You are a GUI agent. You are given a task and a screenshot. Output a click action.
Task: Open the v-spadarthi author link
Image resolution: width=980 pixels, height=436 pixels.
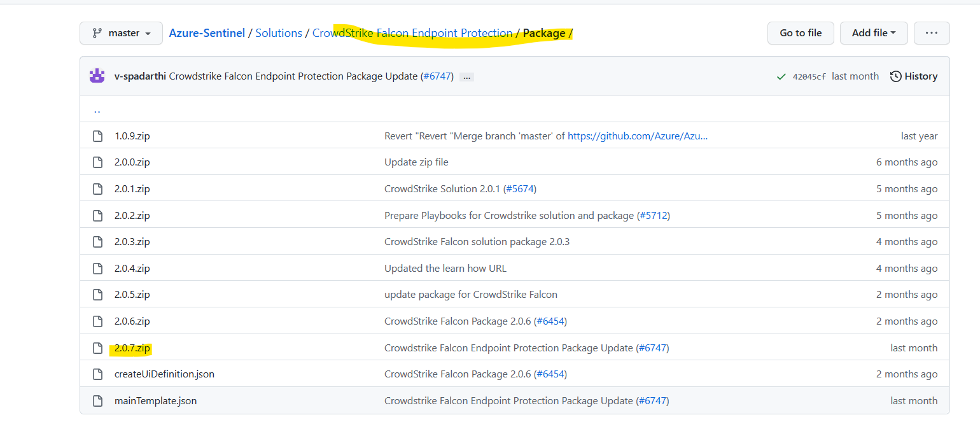(x=140, y=76)
